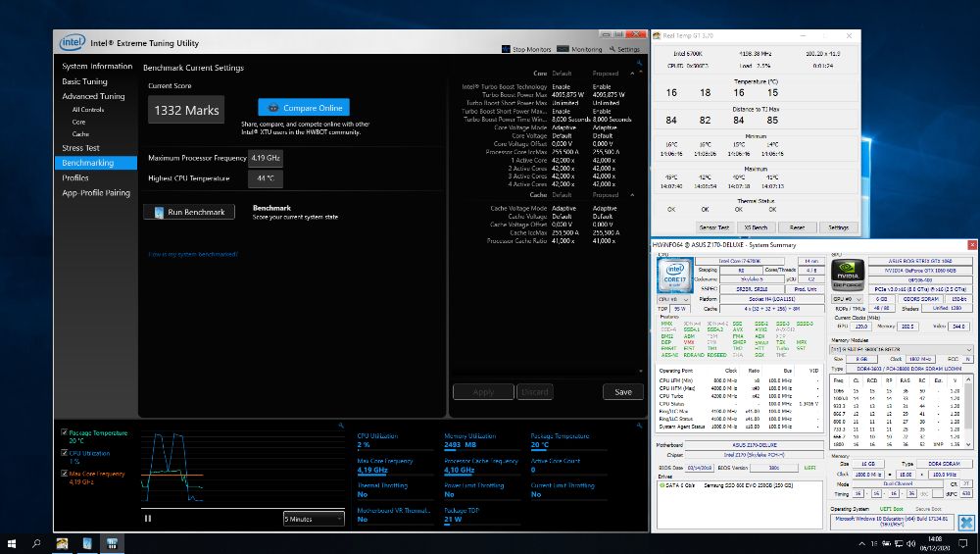Click the memory timings table scrollbar in HWiNFO

969,412
